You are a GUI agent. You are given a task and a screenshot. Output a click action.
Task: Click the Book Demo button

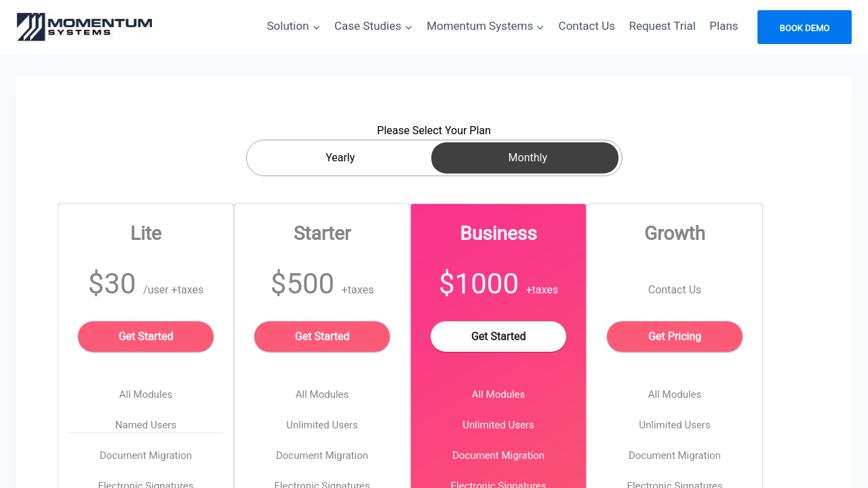804,28
